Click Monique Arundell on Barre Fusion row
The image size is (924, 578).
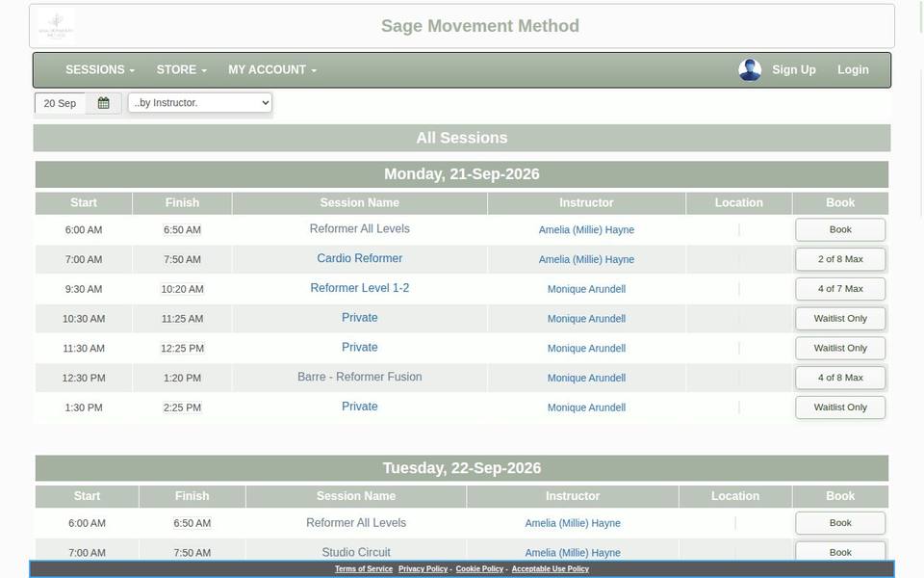click(586, 378)
